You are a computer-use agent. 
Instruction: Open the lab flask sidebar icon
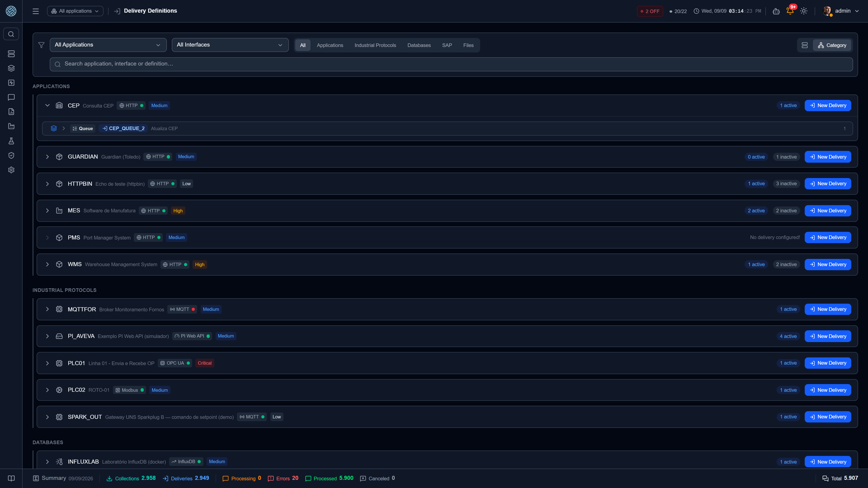tap(11, 141)
